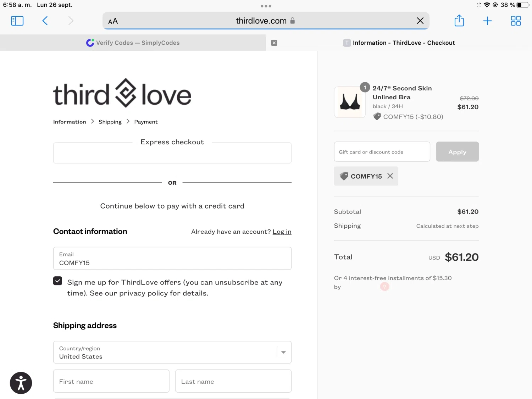This screenshot has width=532, height=399.
Task: Click the Information breadcrumb
Action: coord(70,122)
